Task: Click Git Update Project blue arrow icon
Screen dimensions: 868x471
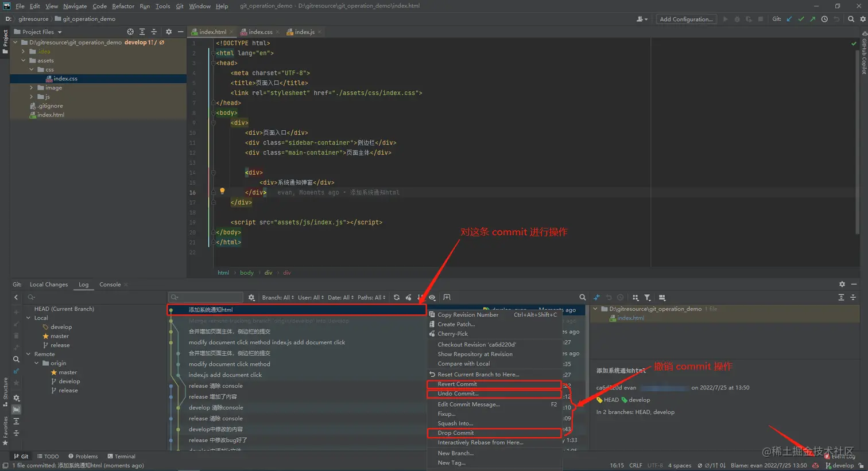Action: click(789, 19)
